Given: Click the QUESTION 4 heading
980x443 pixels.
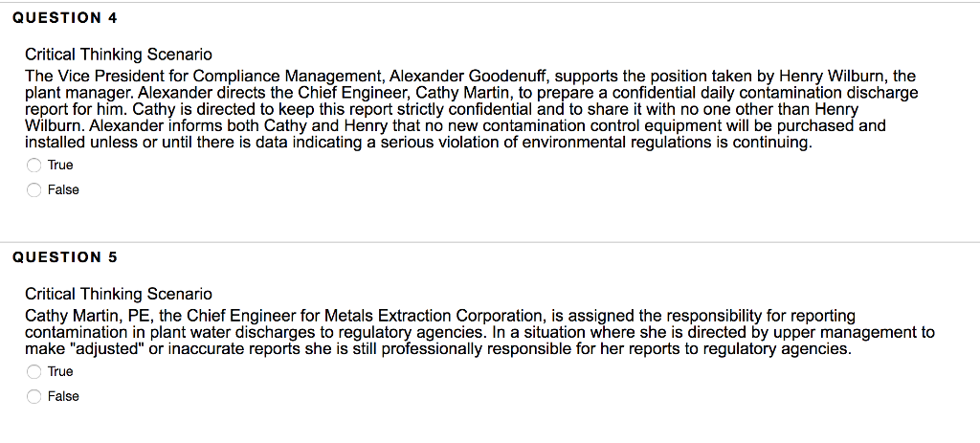Looking at the screenshot, I should (64, 18).
